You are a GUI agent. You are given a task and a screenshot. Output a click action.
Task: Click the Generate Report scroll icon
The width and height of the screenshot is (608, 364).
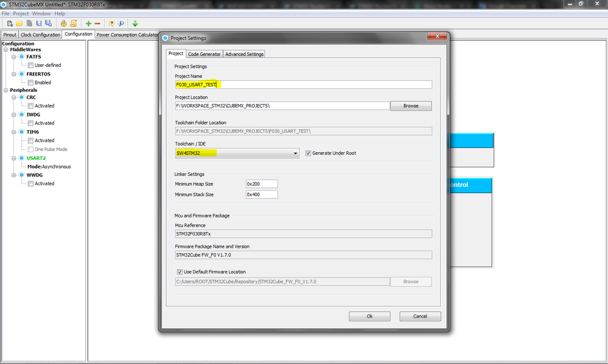73,24
